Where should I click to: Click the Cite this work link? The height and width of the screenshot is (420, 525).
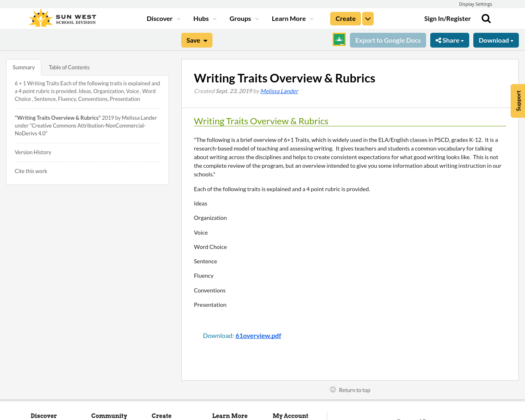point(31,171)
